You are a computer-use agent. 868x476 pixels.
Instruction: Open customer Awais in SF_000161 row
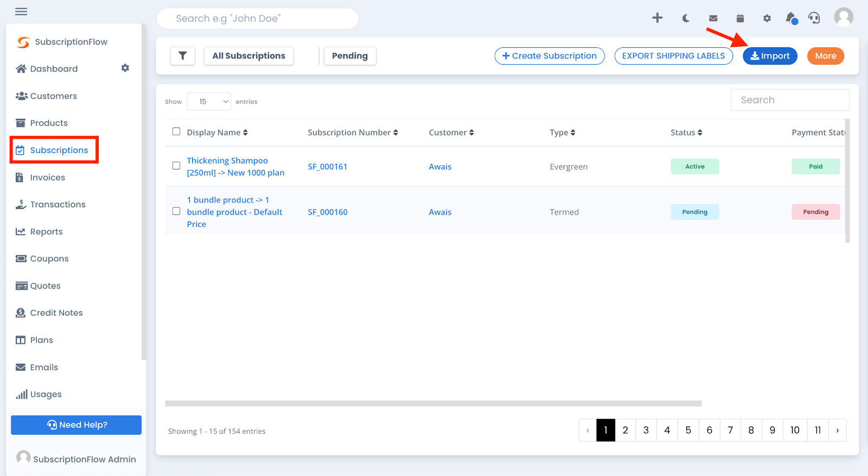[440, 167]
